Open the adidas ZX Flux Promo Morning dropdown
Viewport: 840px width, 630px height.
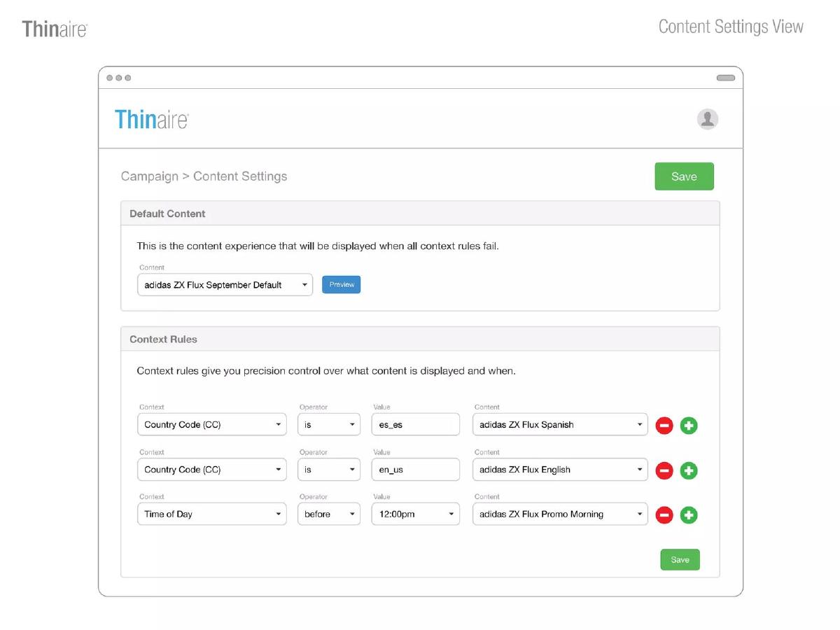coord(560,514)
